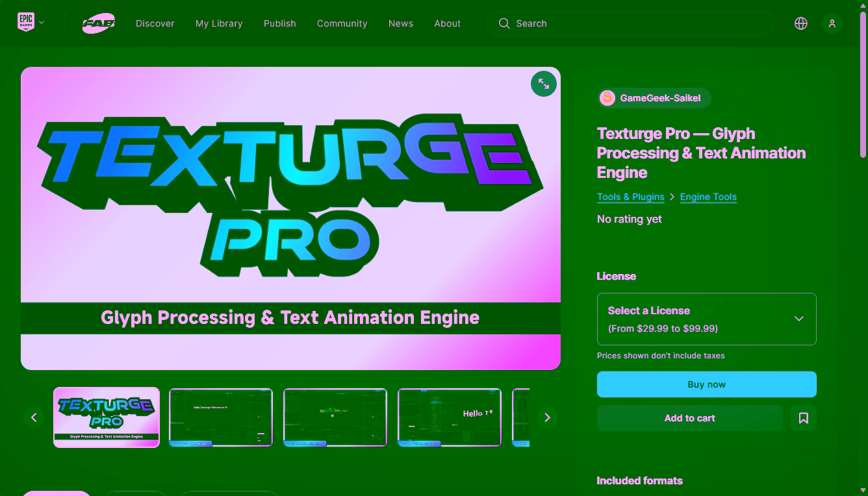Follow the Engine Tools category link
This screenshot has height=496, width=868.
(708, 197)
